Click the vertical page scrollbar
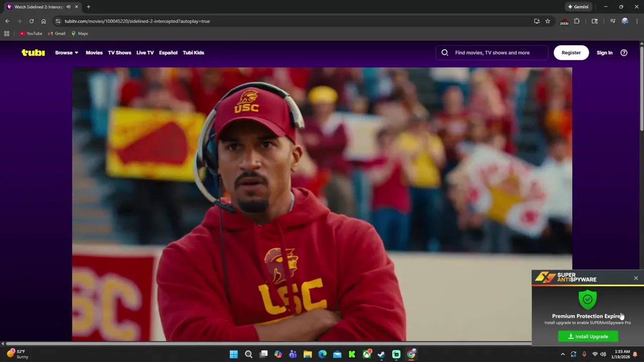The height and width of the screenshot is (362, 644). point(641,88)
